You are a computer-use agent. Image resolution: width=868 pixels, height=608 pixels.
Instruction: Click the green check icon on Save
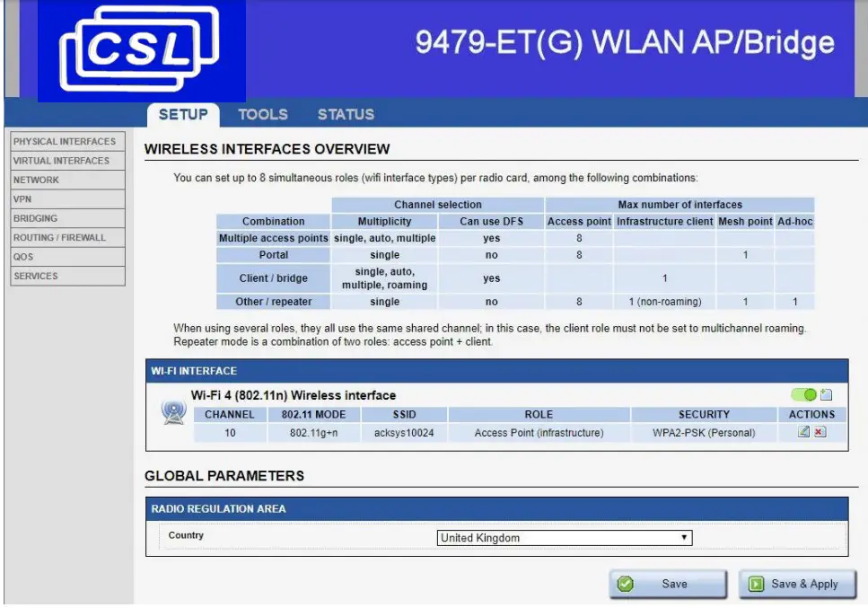click(626, 584)
